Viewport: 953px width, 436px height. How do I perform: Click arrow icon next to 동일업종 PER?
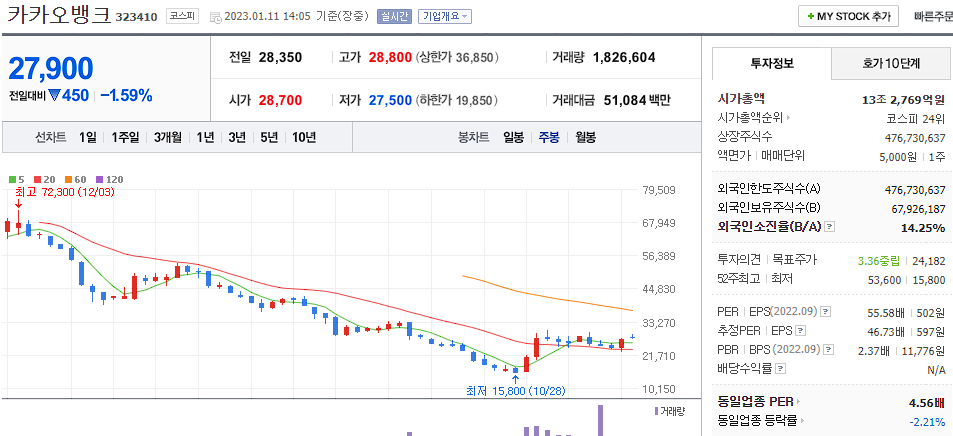tap(798, 402)
